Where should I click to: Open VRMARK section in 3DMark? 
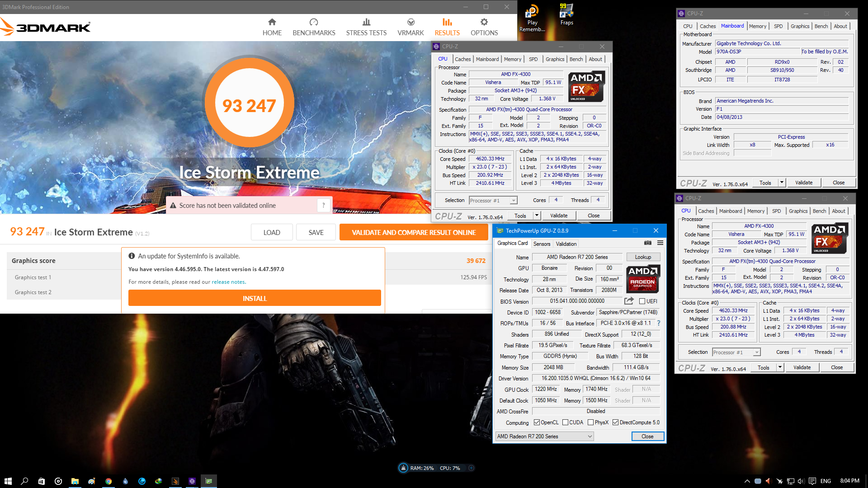tap(410, 28)
